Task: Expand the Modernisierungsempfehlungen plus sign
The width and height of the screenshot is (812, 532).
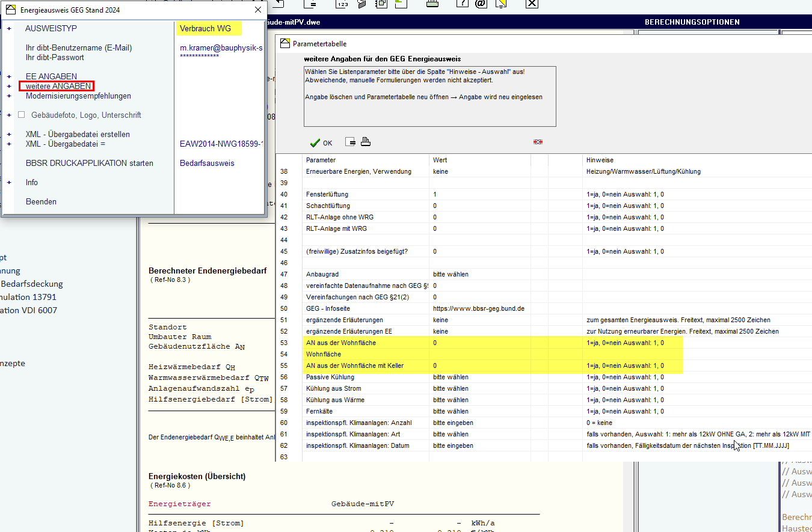Action: [x=9, y=96]
